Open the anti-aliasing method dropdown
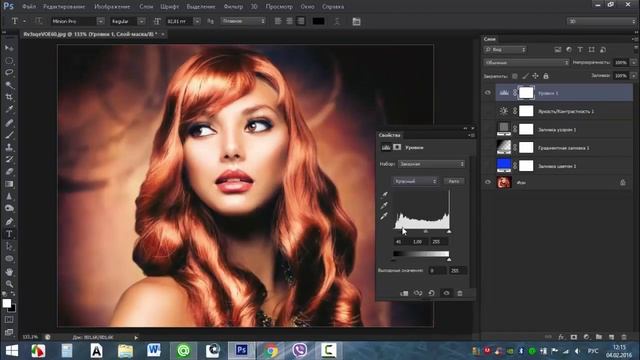Screen dimensions: 640x360 [x=243, y=21]
